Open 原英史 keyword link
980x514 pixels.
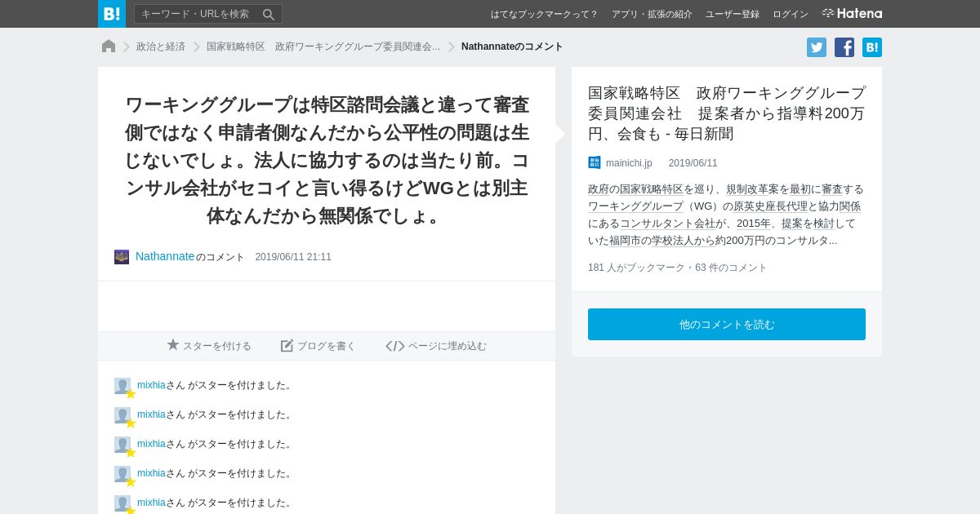coord(749,206)
